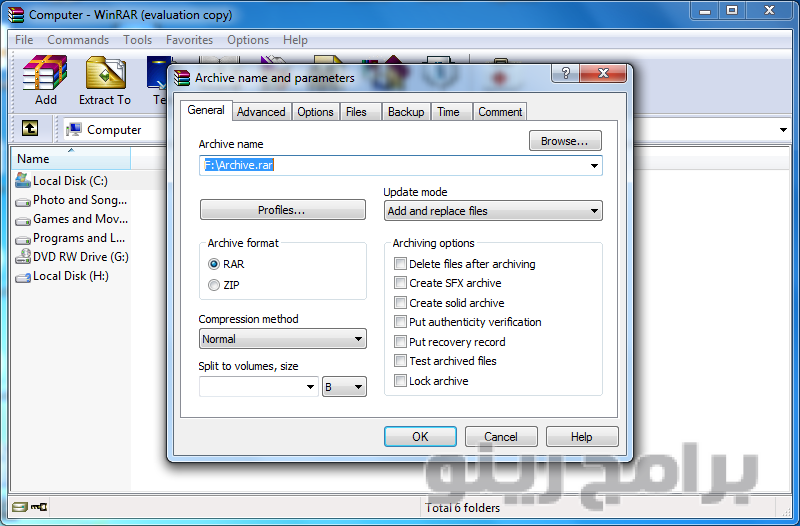Click the Extract To toolbar icon
Screen dimensions: 800x526
tap(106, 73)
